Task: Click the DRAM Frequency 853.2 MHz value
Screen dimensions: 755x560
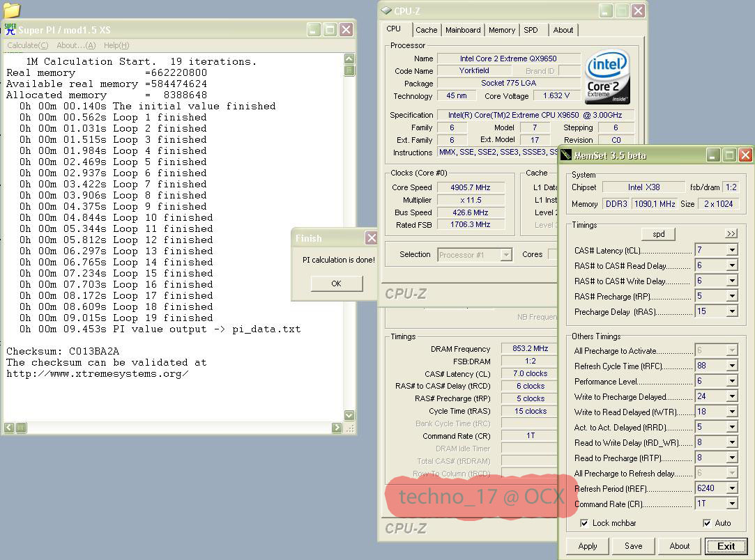Action: pos(530,348)
